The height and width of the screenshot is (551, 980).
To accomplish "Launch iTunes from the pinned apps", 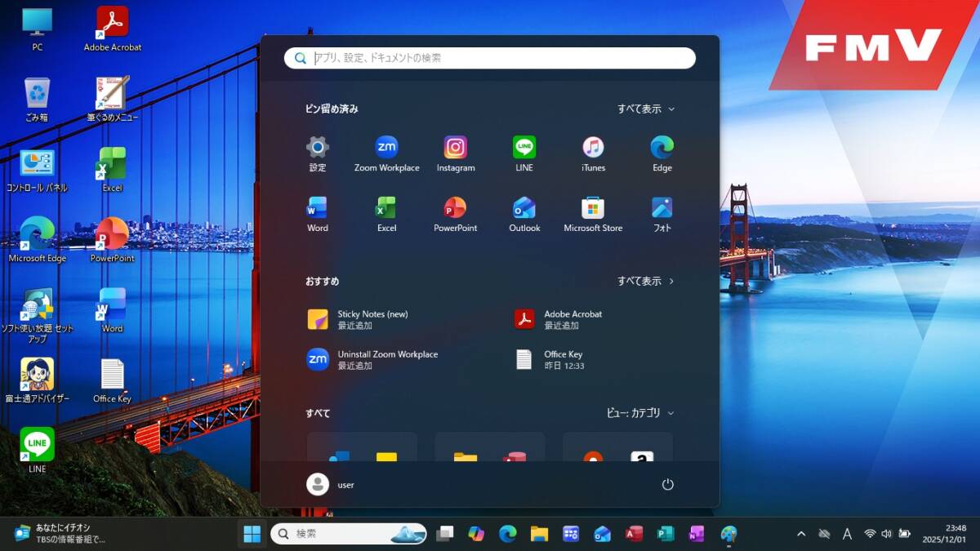I will (593, 154).
